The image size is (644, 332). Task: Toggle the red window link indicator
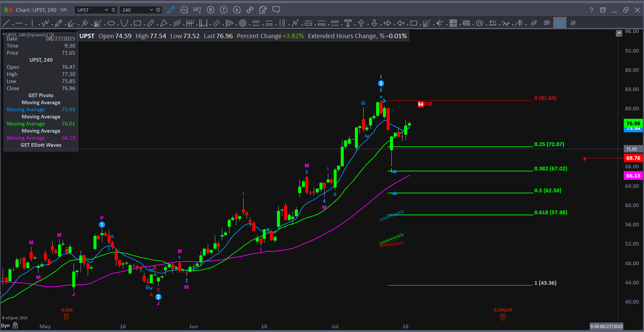click(x=10, y=10)
